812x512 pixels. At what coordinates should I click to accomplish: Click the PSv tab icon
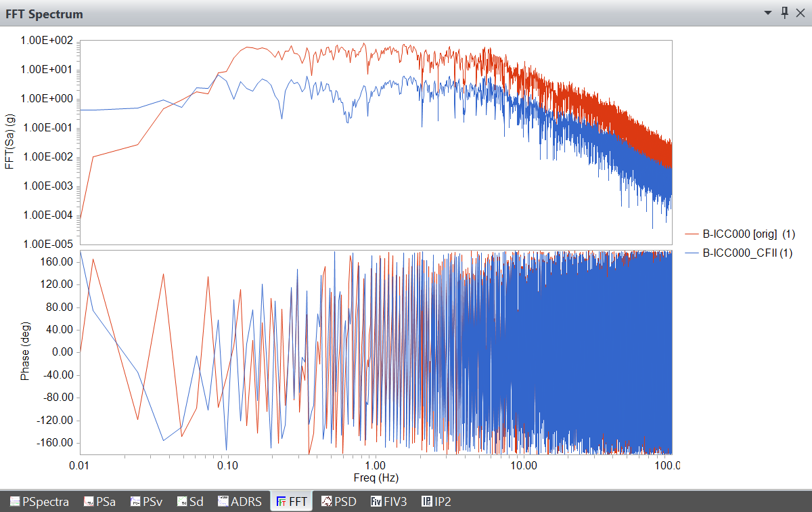pyautogui.click(x=135, y=502)
